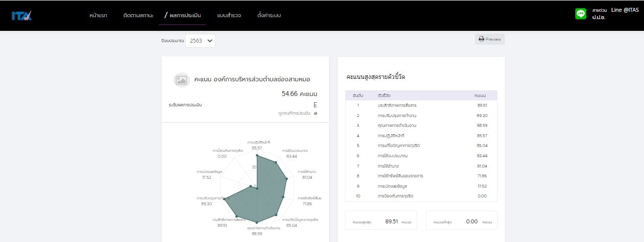
Task: Click the title คะแนน องค์การบริหารส่วนตำบลช่องสามหมอ
Action: tap(252, 79)
